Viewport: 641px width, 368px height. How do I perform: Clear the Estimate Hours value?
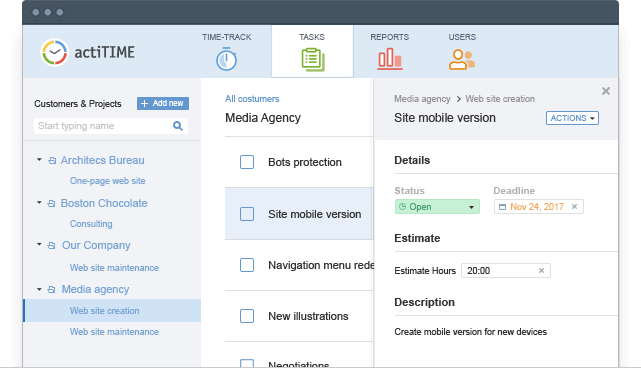(x=541, y=270)
